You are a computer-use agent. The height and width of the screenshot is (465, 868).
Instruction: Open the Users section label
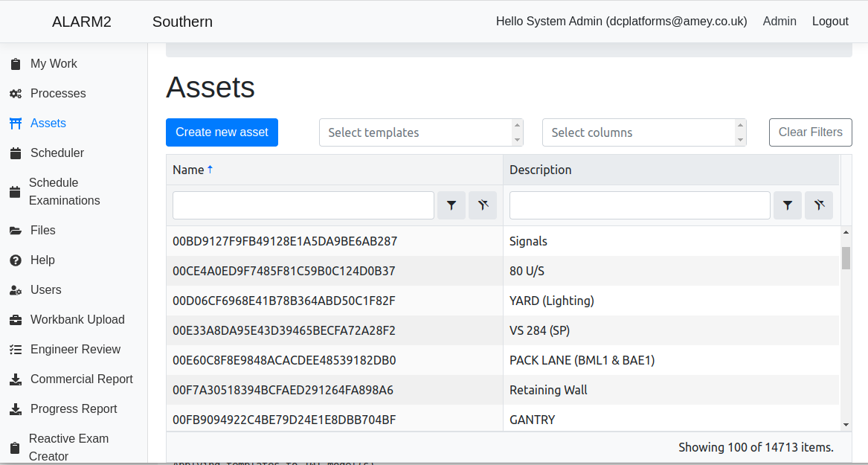pyautogui.click(x=46, y=289)
